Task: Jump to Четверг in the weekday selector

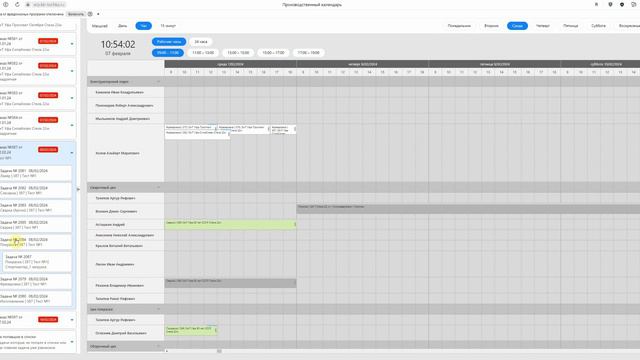Action: 542,26
